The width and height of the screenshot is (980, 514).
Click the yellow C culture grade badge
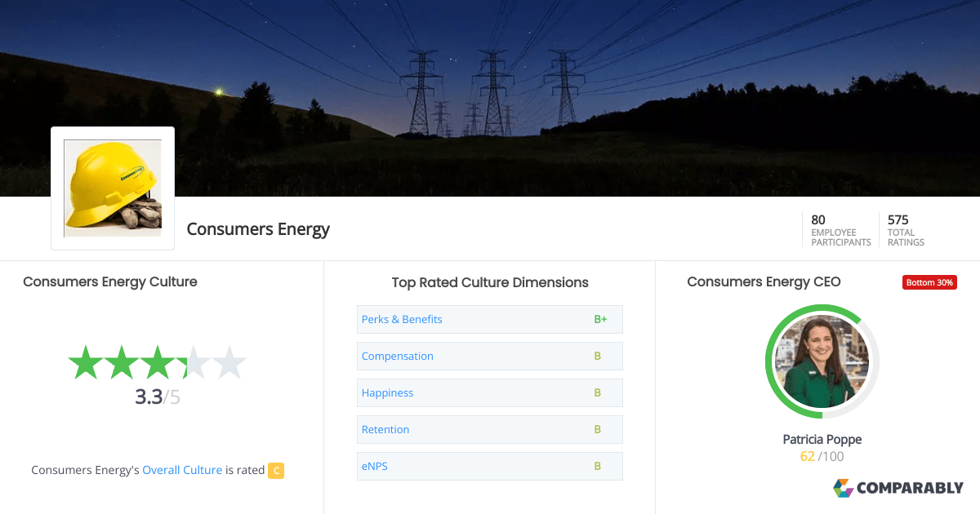pos(275,470)
